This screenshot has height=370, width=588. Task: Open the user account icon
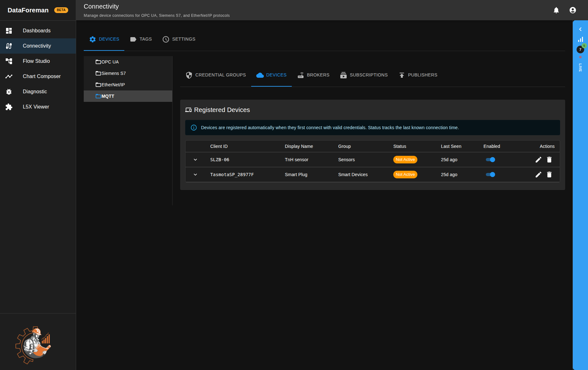pyautogui.click(x=572, y=10)
